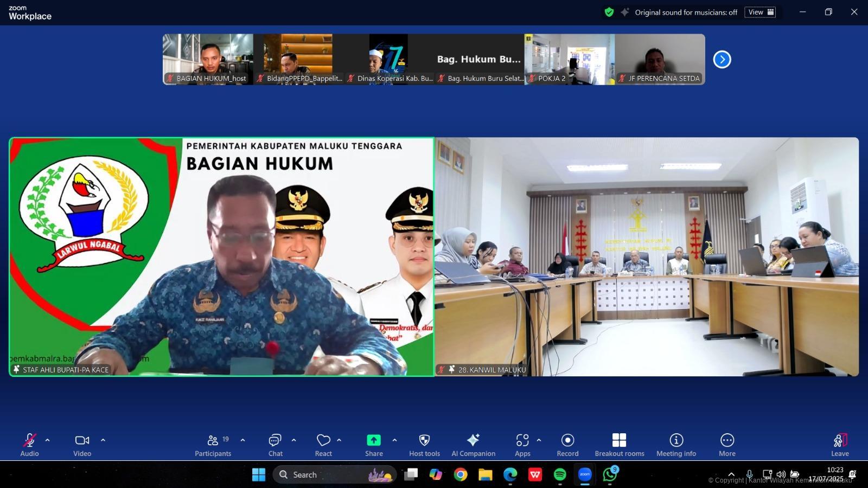Show Meeting info
868x488 pixels.
pyautogui.click(x=676, y=445)
